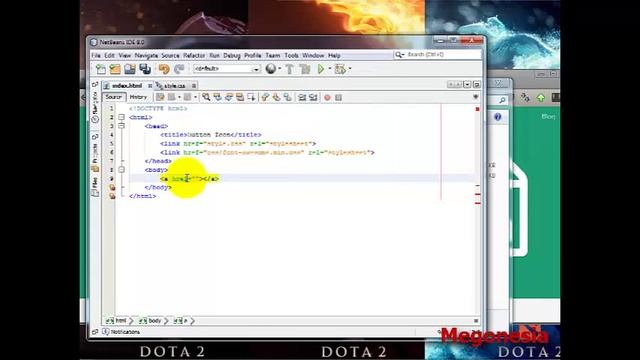Click help icon in the background window
This screenshot has height=360, width=640.
click(x=498, y=117)
